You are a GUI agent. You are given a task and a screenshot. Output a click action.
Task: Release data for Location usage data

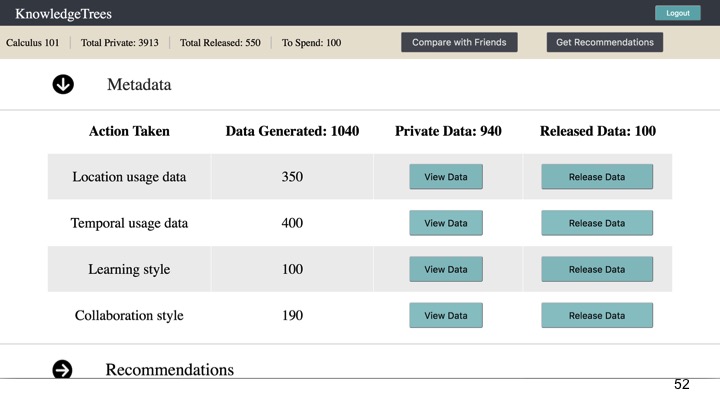coord(597,177)
